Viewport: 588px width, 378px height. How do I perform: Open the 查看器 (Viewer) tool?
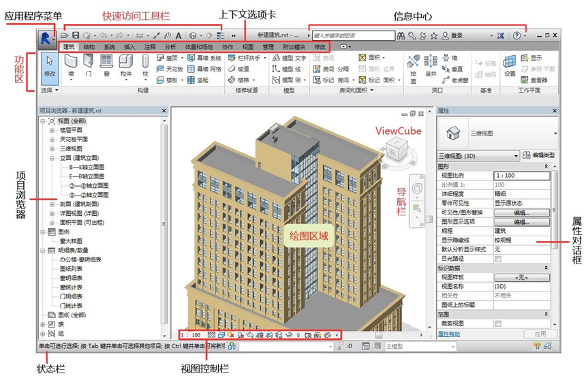point(534,80)
